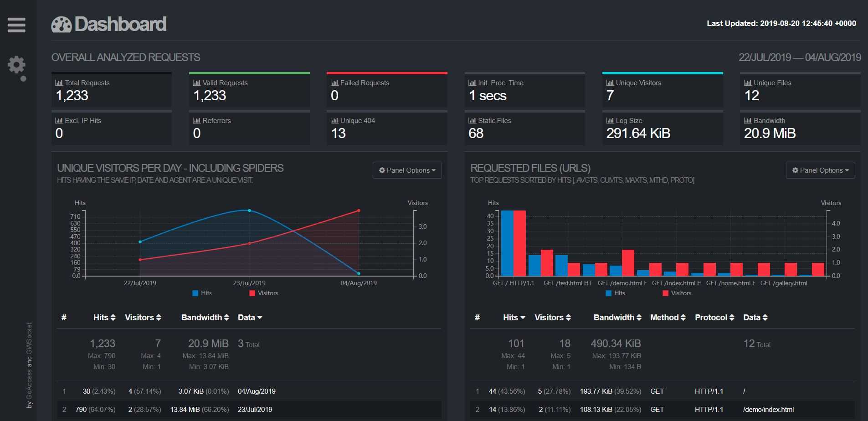
Task: Click chart icon beside Log Size
Action: [610, 121]
